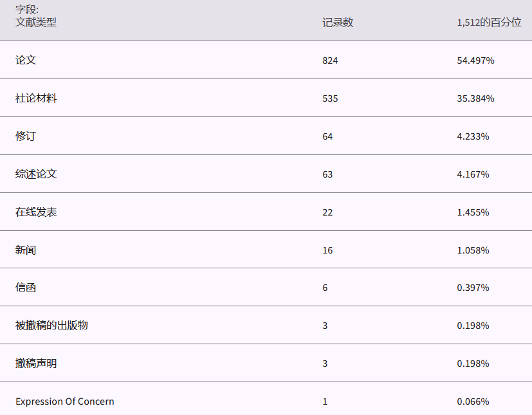Select the 在线发表 row label
This screenshot has width=532, height=415.
(36, 212)
